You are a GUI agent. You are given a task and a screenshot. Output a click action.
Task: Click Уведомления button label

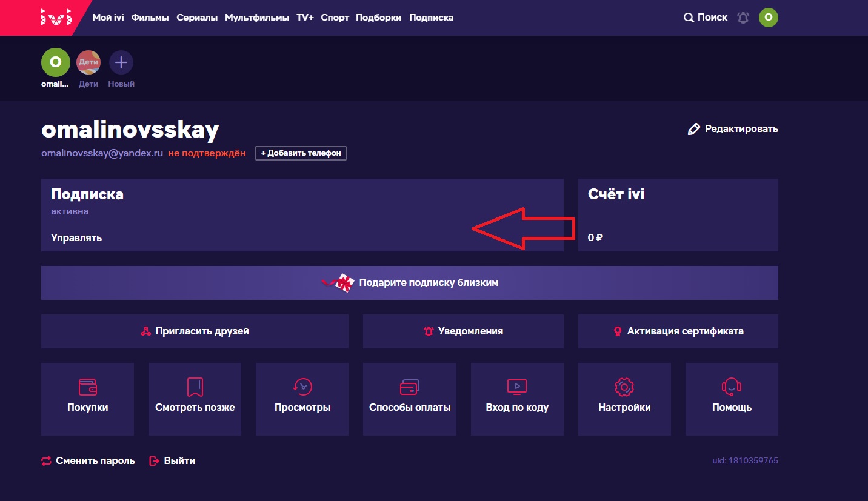pyautogui.click(x=471, y=331)
